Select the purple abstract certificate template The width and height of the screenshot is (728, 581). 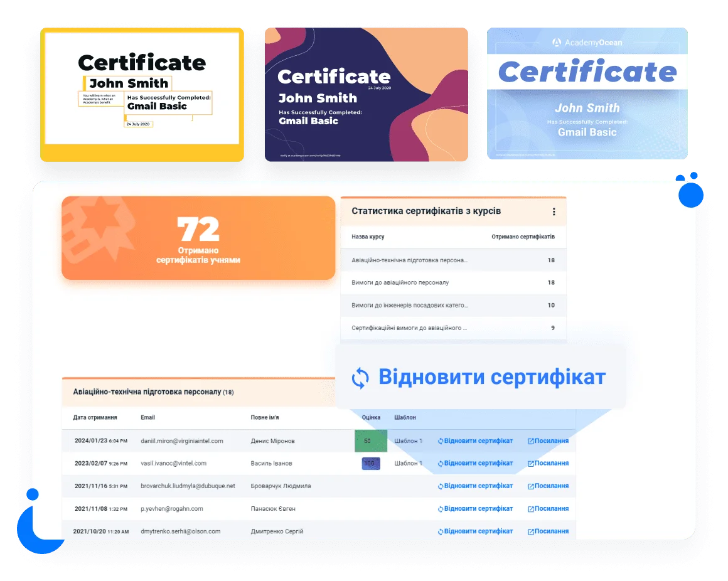coord(366,93)
